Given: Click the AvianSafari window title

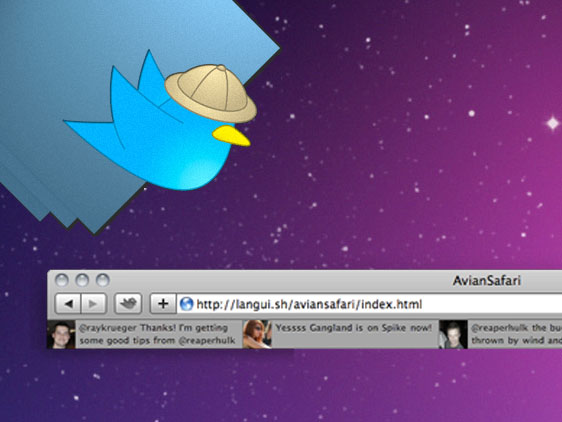Looking at the screenshot, I should click(486, 280).
